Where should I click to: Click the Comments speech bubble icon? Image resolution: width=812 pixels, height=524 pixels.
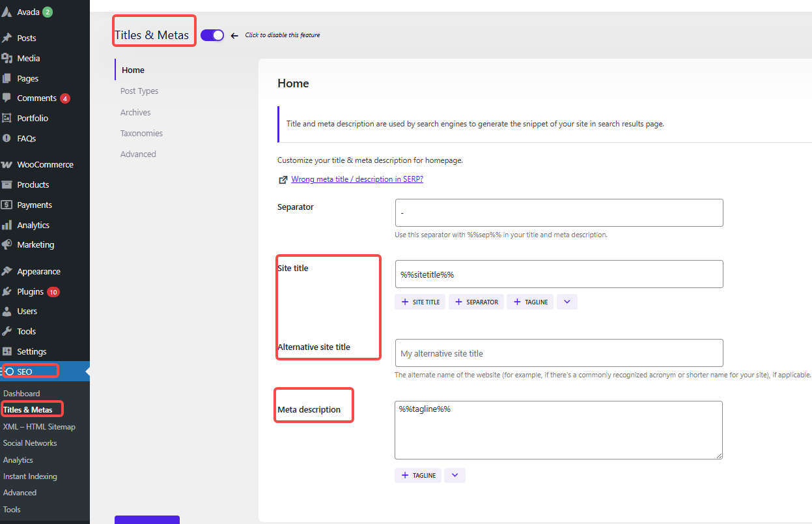[x=7, y=98]
